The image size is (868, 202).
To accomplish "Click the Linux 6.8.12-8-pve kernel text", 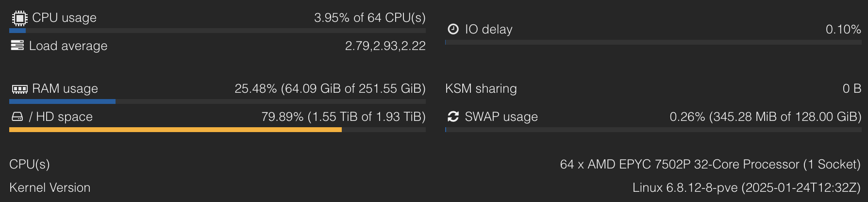I will (x=746, y=188).
